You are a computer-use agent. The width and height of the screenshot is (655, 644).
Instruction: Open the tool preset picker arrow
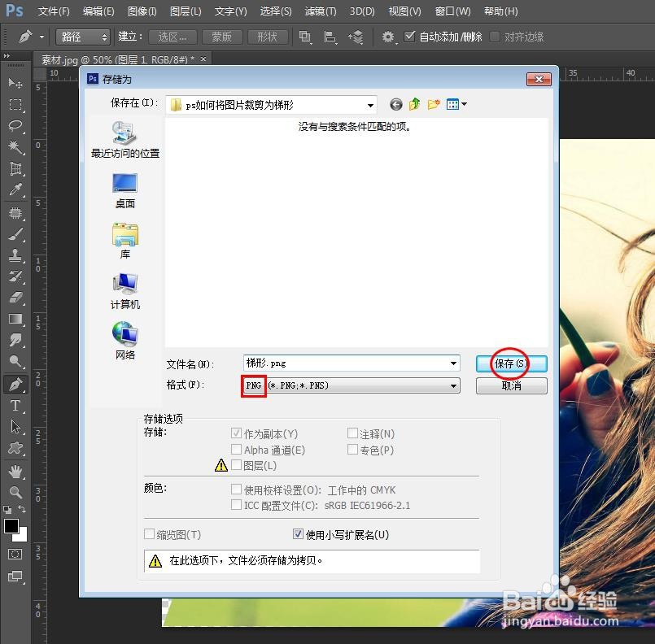41,37
